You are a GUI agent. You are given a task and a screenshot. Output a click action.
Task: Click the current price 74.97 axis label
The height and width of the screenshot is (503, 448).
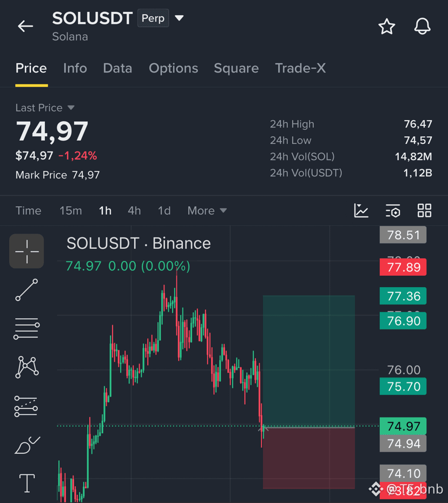pos(403,426)
